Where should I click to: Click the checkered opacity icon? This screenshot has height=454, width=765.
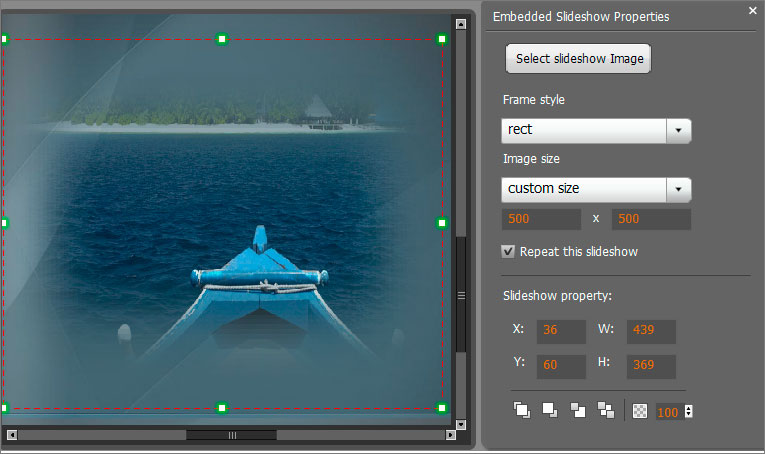(641, 410)
